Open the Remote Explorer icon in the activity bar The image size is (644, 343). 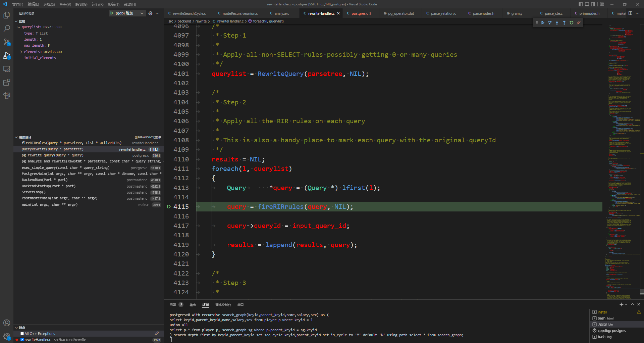pos(7,69)
